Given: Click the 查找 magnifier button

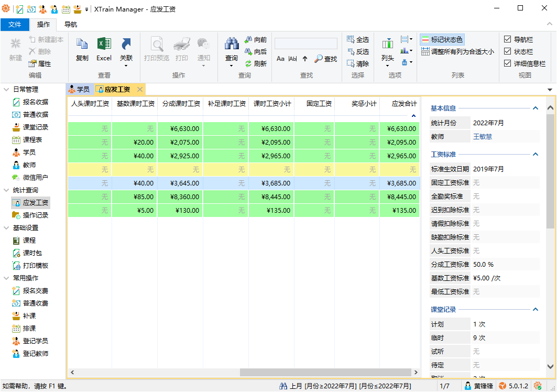Looking at the screenshot, I should pyautogui.click(x=326, y=59).
